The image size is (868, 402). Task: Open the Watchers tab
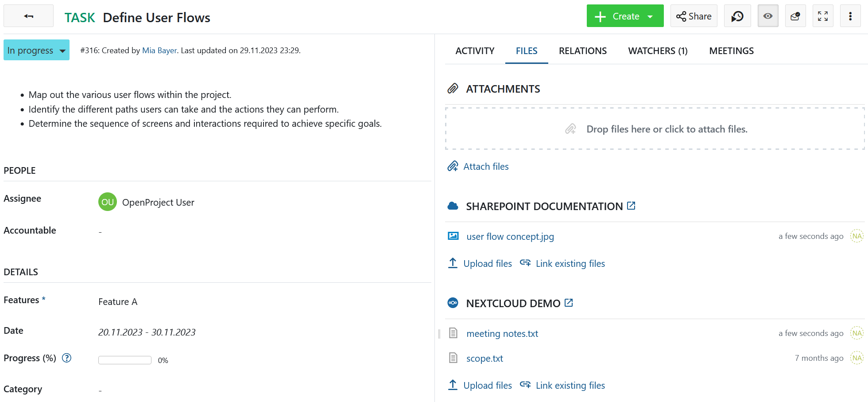[x=658, y=51]
